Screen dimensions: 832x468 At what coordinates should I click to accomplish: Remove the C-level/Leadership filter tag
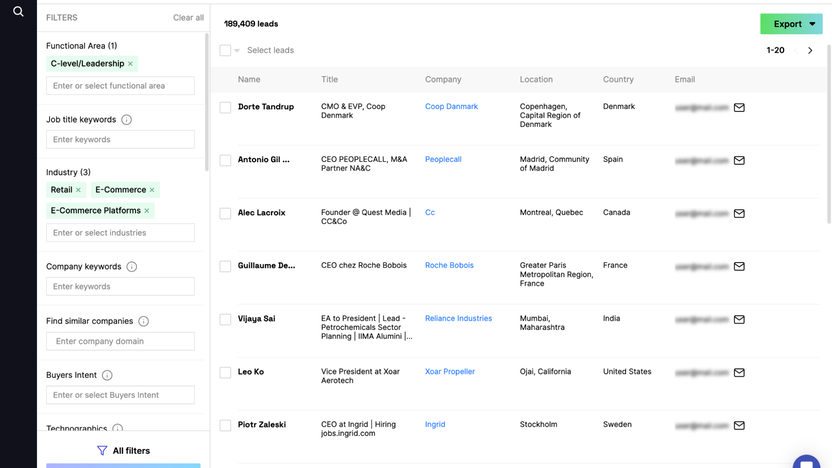pyautogui.click(x=130, y=64)
